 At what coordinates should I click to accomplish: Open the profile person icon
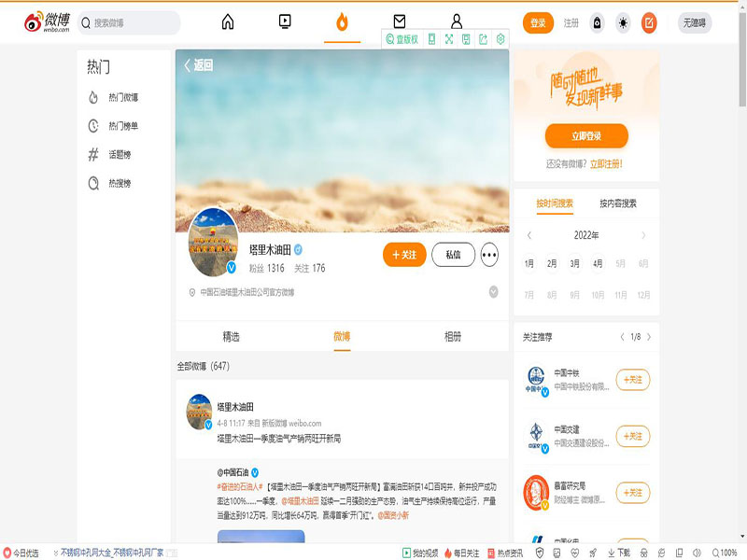[x=457, y=21]
